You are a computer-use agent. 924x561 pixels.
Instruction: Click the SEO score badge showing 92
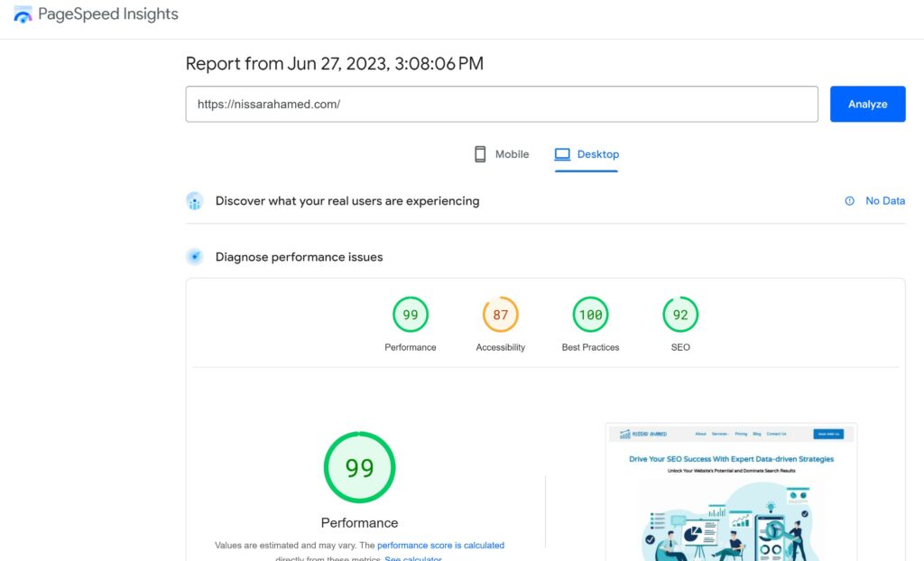click(680, 315)
